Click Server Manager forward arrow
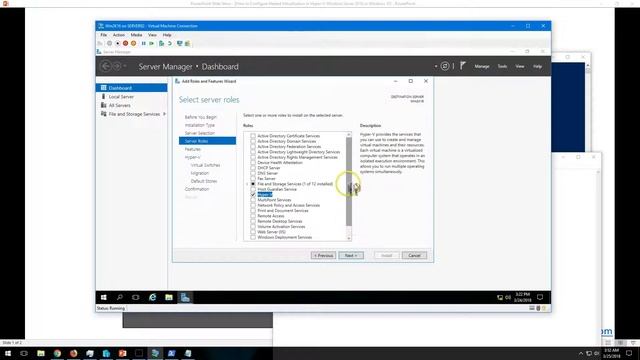 [x=117, y=66]
